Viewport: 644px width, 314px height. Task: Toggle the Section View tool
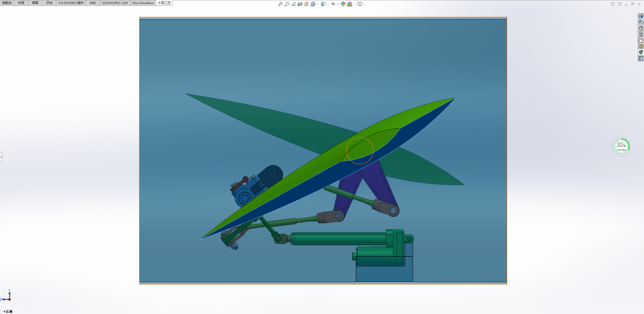tap(300, 4)
